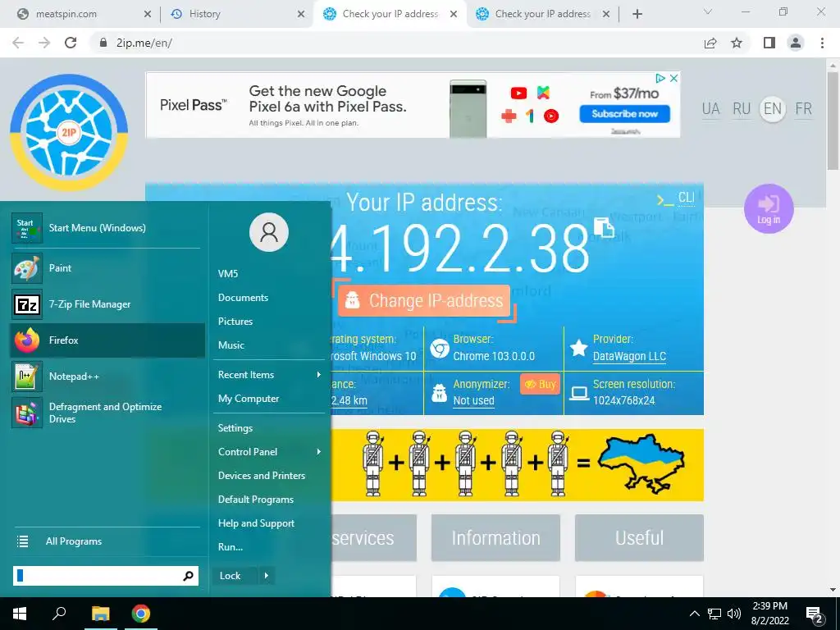Open My Computer
Screen dimensions: 840x630
(249, 399)
